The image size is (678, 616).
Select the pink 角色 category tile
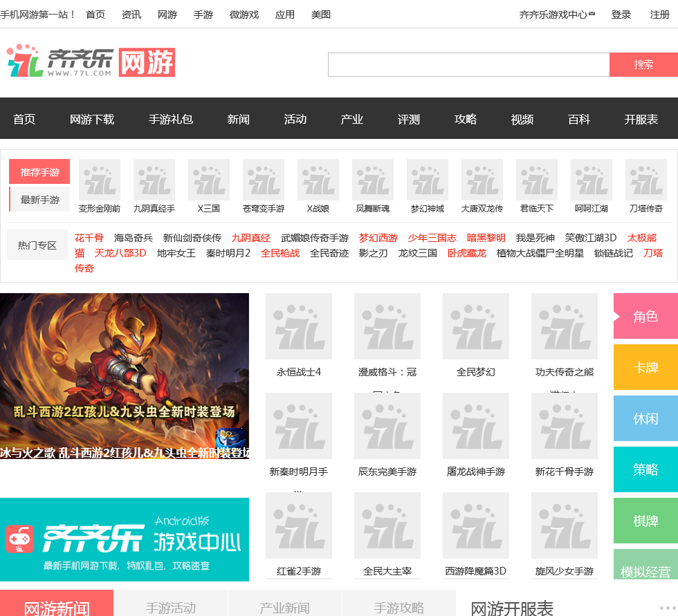click(645, 316)
